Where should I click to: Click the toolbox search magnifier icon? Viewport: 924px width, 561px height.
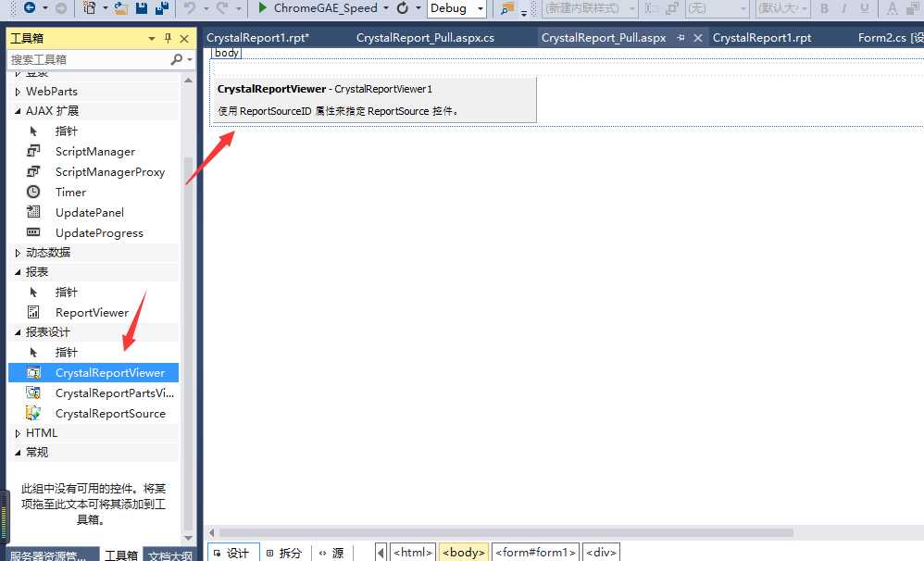click(x=176, y=59)
